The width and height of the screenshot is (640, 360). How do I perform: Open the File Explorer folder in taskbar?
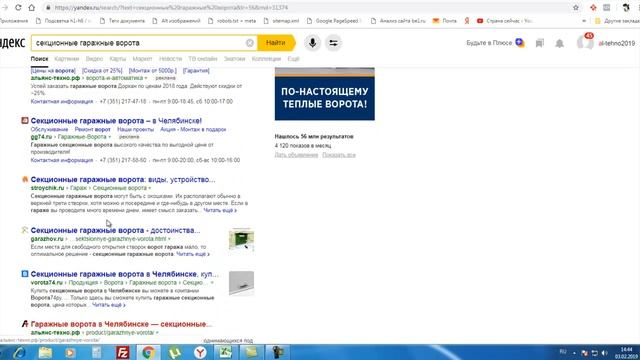(x=45, y=352)
